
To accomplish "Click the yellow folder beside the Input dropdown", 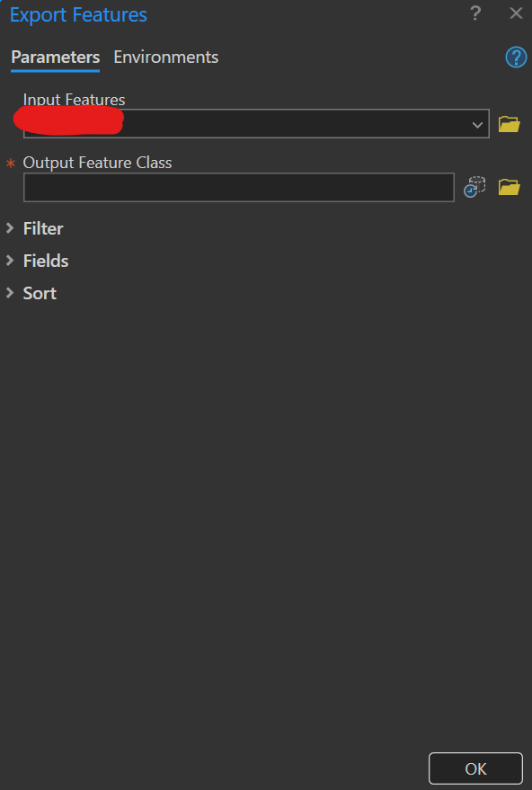I will coord(509,124).
